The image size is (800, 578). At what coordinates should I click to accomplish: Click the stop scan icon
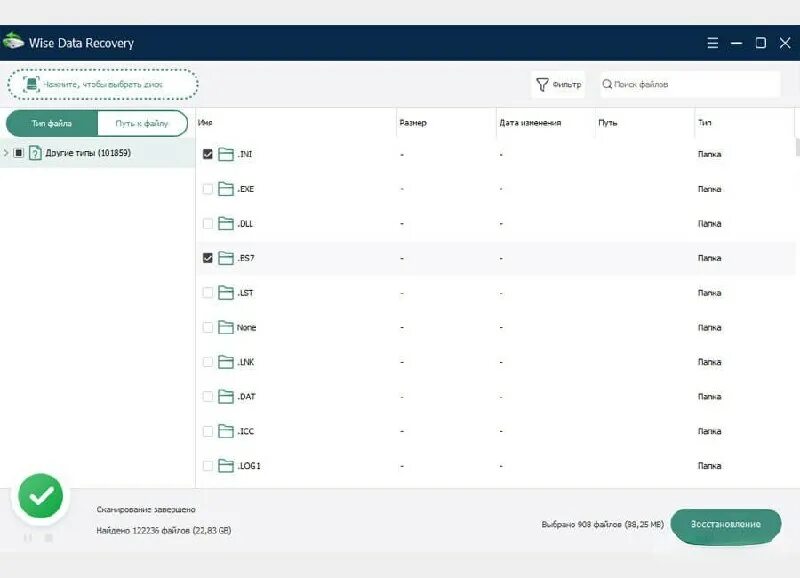click(x=48, y=538)
